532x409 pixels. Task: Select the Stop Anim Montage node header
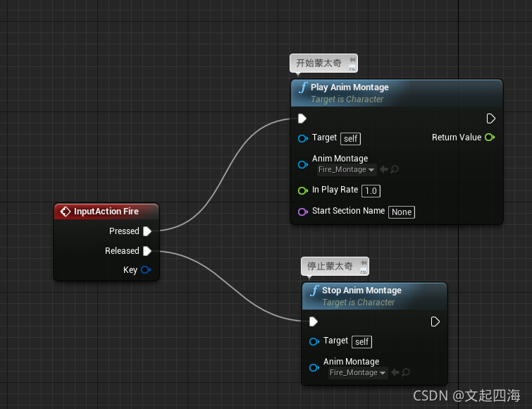coord(375,296)
